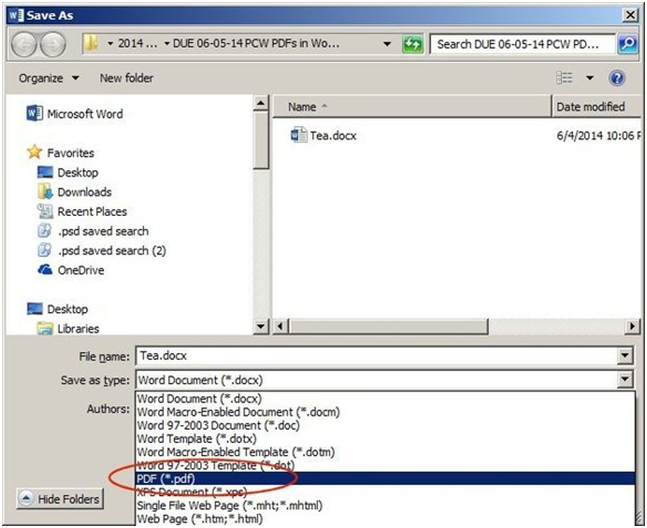Screen dimensions: 647x528
Task: Open the address bar history dropdown
Action: point(387,43)
